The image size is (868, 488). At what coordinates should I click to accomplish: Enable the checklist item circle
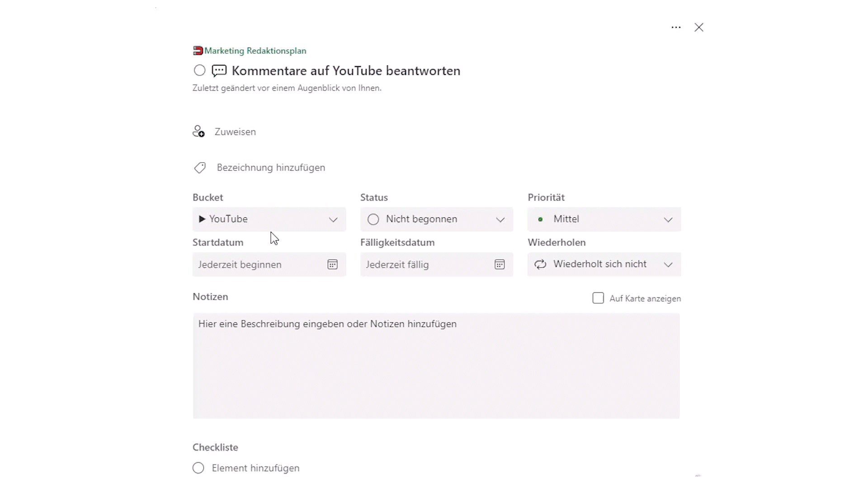tap(198, 468)
